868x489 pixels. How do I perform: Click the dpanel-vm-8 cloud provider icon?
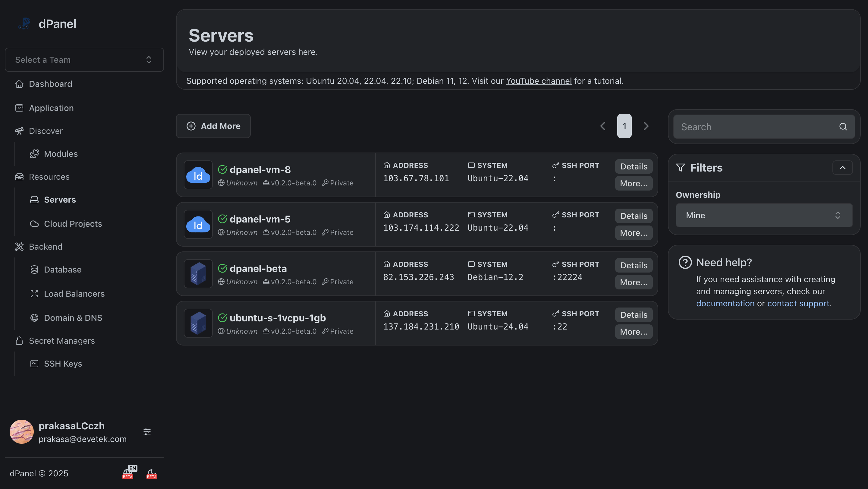point(198,175)
